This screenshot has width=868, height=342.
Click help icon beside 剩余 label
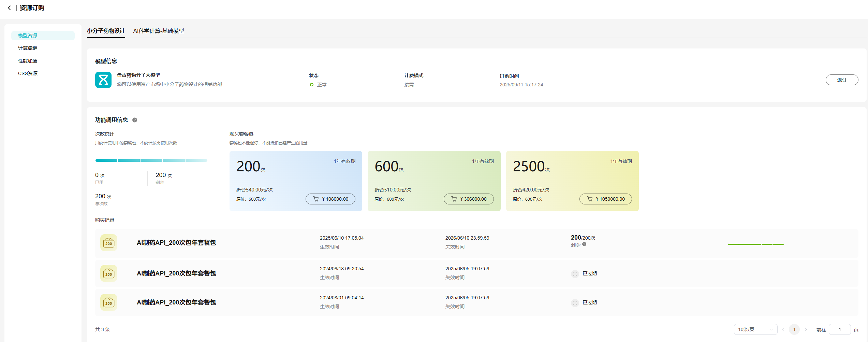pyautogui.click(x=584, y=244)
